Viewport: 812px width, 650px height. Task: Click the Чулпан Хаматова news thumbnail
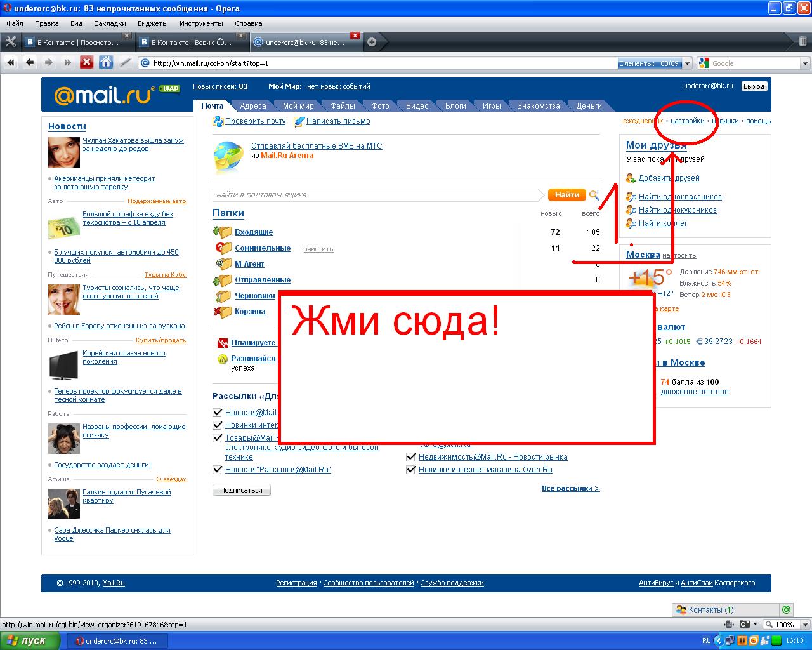pyautogui.click(x=64, y=153)
